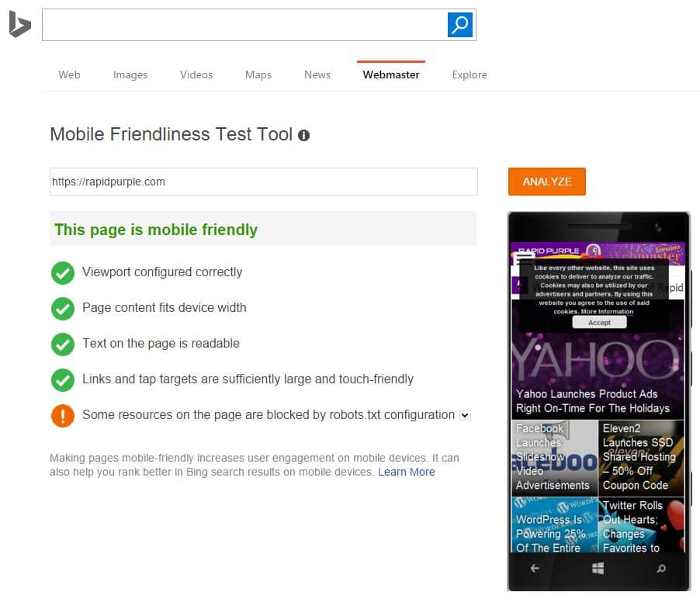Click the URL field containing https://rapidpurple.com

coord(264,182)
